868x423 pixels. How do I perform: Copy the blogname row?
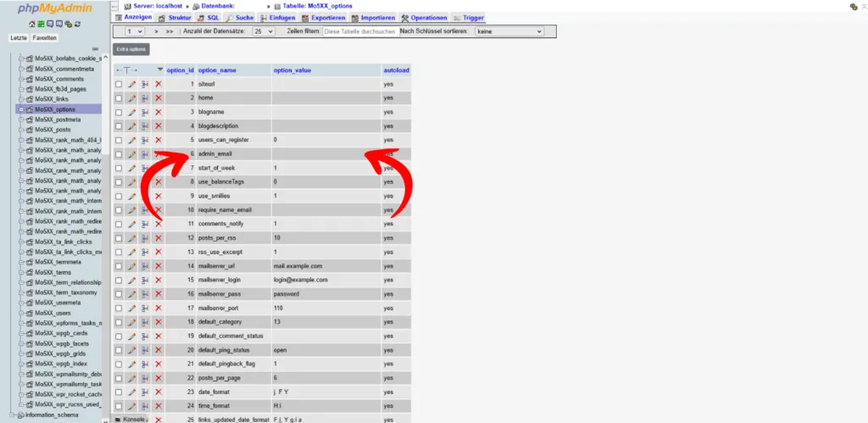point(145,112)
